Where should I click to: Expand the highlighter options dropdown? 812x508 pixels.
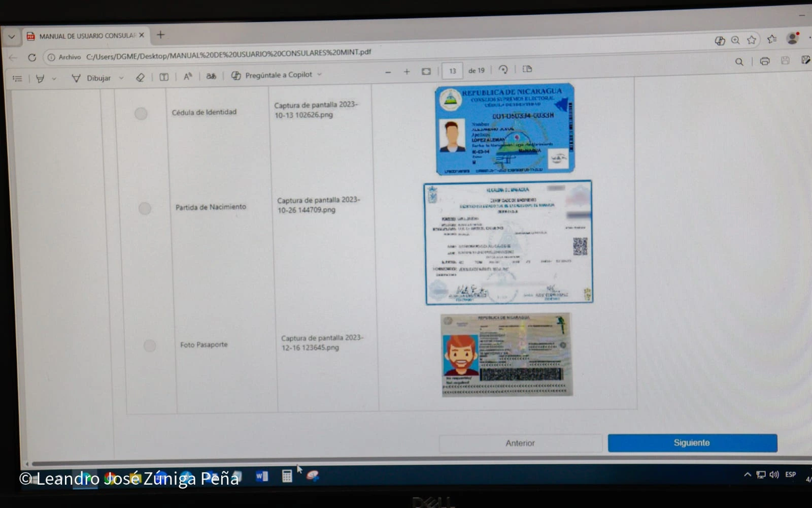tap(54, 79)
